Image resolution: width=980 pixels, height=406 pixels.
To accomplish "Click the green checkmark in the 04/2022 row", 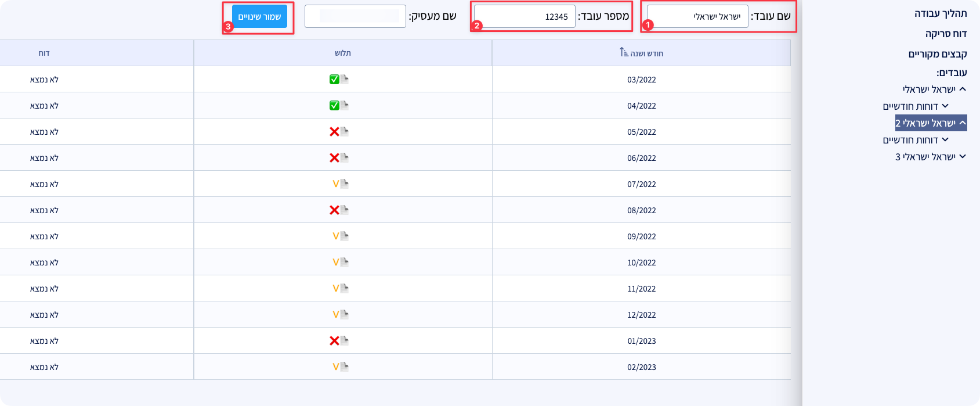I will click(x=334, y=105).
